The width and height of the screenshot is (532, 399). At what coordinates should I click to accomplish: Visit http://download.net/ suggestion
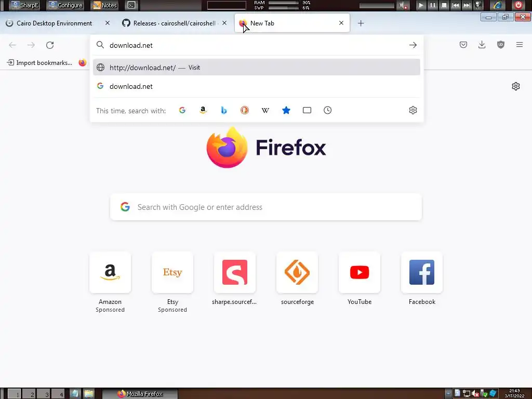click(x=257, y=67)
